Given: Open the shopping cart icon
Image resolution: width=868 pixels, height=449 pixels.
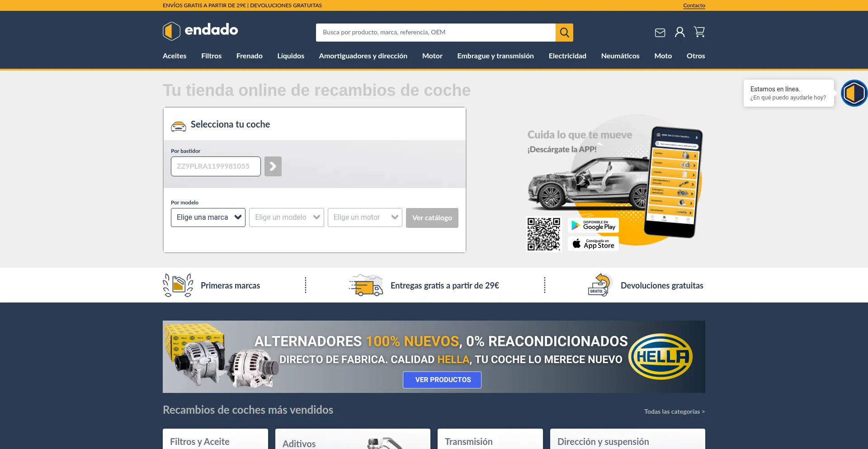Looking at the screenshot, I should 699,32.
